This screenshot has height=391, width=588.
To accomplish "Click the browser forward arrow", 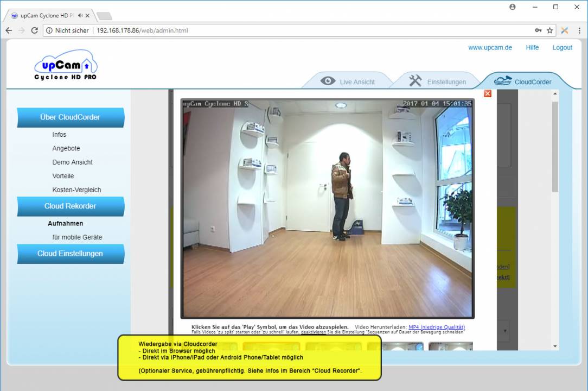I will point(22,30).
